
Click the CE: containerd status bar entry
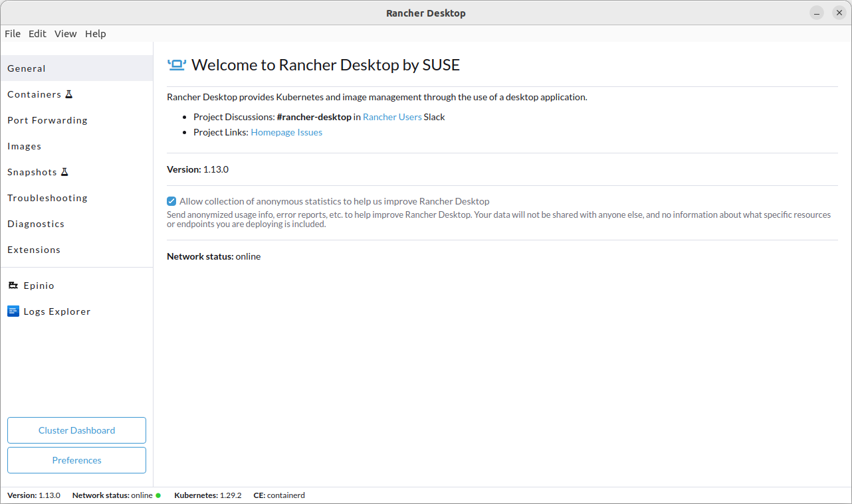point(279,495)
